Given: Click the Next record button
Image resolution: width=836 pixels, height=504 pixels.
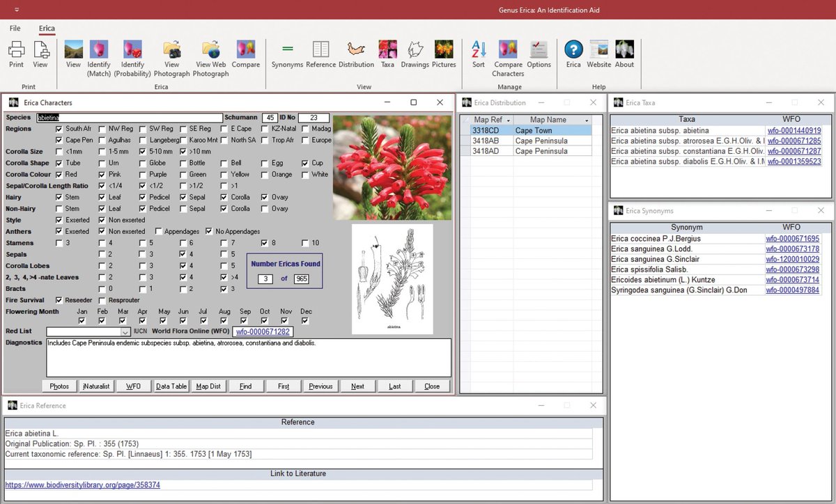Looking at the screenshot, I should click(357, 386).
